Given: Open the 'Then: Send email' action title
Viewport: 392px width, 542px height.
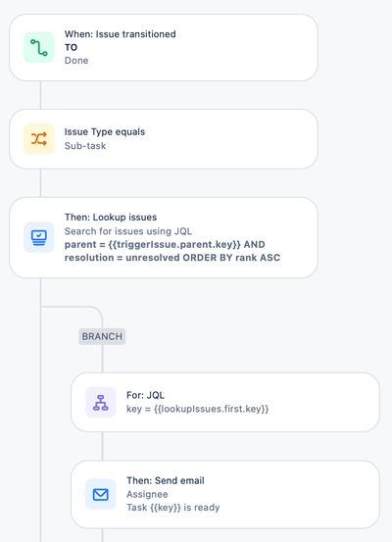Looking at the screenshot, I should (x=166, y=480).
